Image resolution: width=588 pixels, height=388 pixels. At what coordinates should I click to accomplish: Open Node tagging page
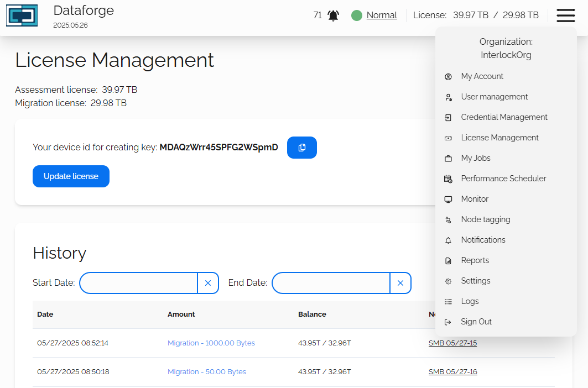(485, 219)
